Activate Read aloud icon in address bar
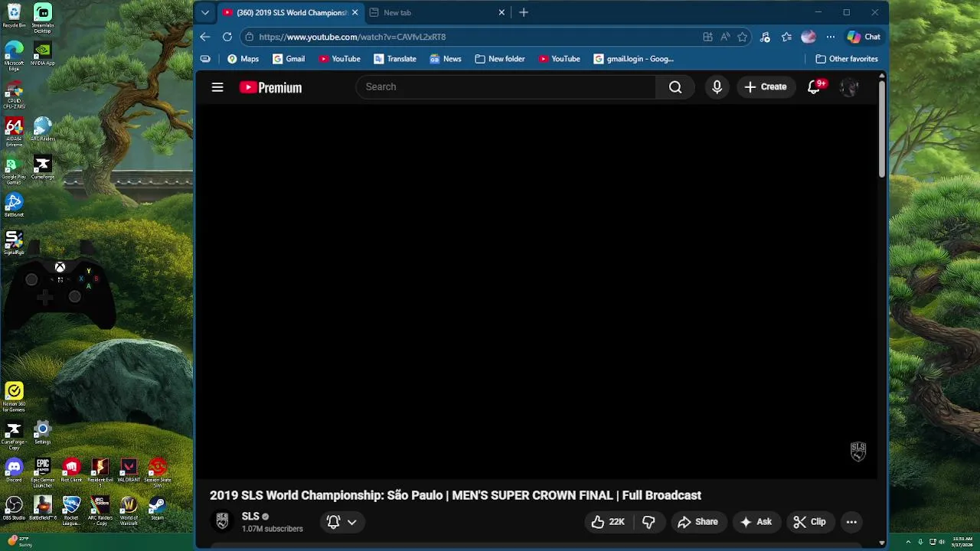Viewport: 980px width, 551px height. point(725,37)
